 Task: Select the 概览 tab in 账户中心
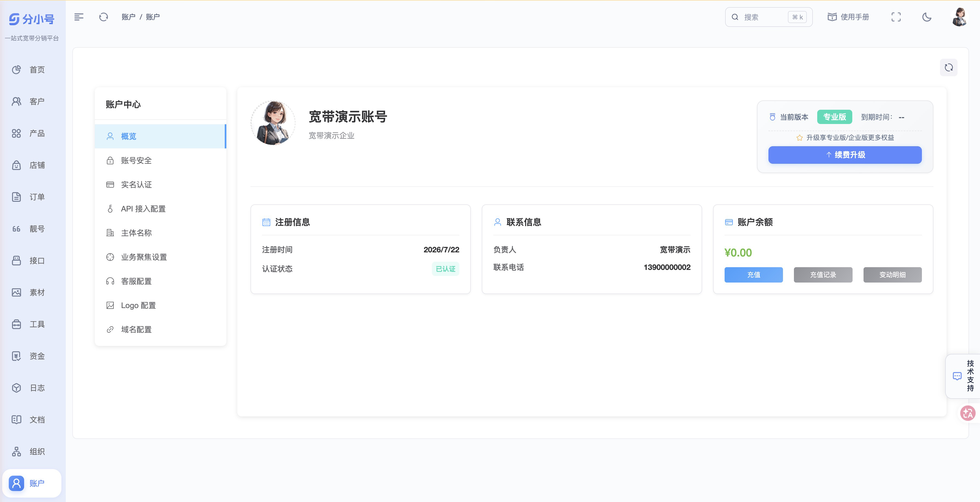tap(160, 136)
